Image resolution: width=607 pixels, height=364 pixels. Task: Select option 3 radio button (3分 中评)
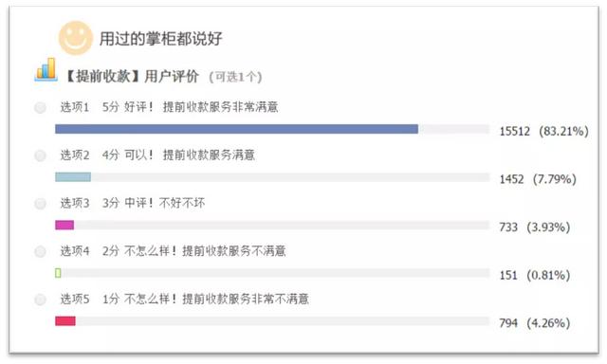pos(40,204)
